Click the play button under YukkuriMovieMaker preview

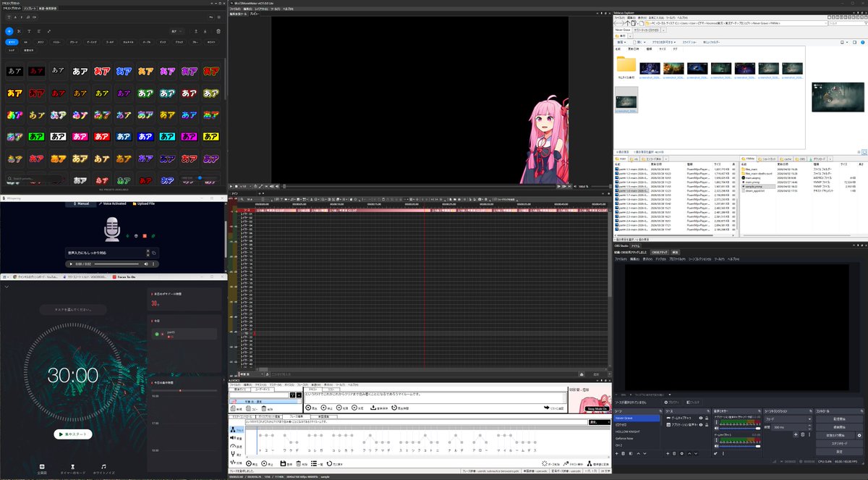coord(231,187)
